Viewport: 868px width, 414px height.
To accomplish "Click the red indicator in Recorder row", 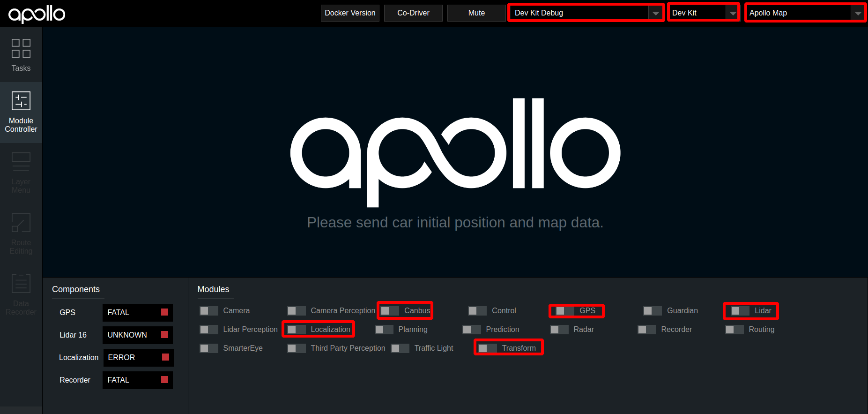I will (164, 380).
